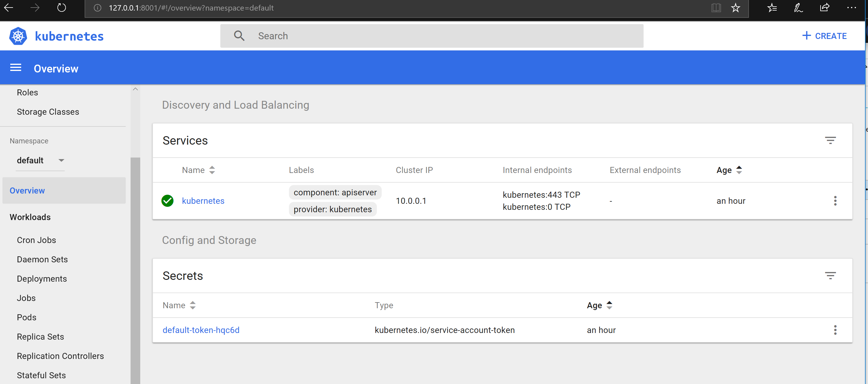The width and height of the screenshot is (868, 384).
Task: Click the Kubernetes helm logo
Action: pyautogui.click(x=18, y=36)
